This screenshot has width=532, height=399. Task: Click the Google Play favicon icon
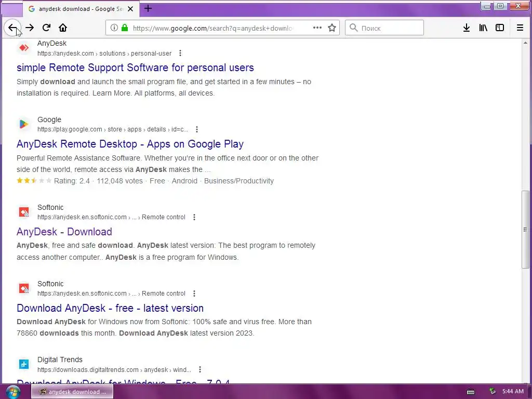[24, 124]
